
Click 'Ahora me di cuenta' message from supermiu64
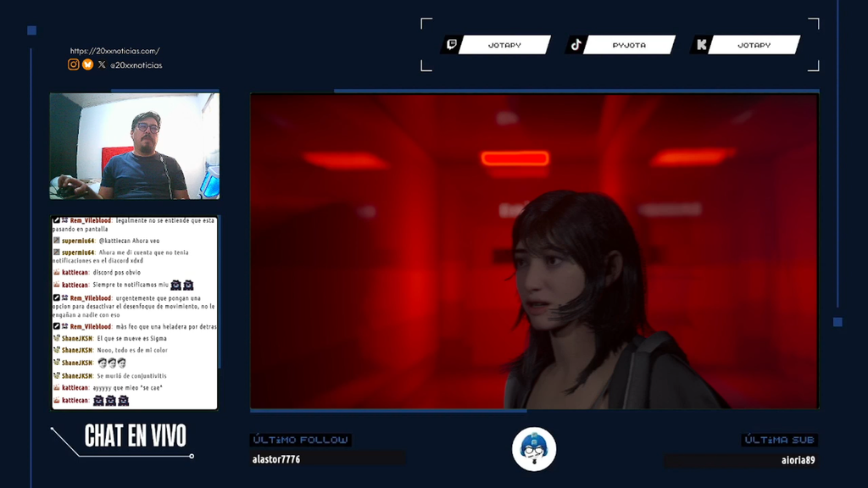[120, 256]
